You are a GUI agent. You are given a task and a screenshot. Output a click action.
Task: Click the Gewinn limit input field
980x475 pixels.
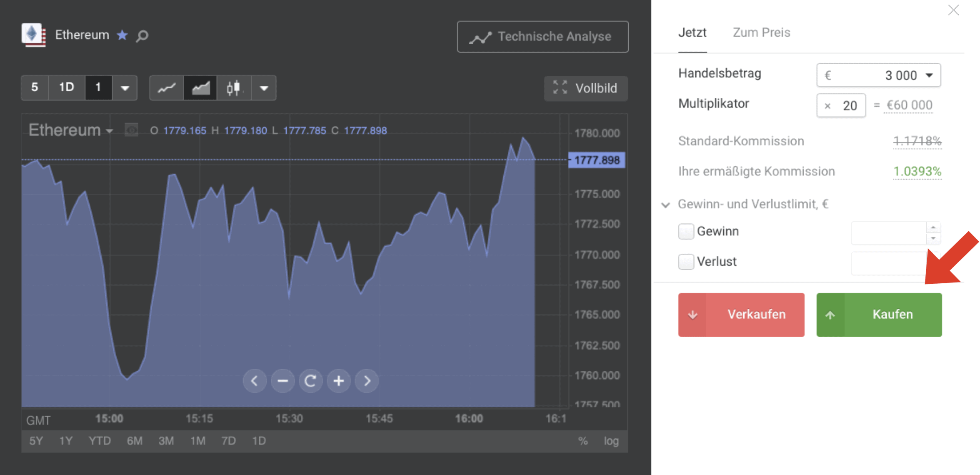(888, 233)
